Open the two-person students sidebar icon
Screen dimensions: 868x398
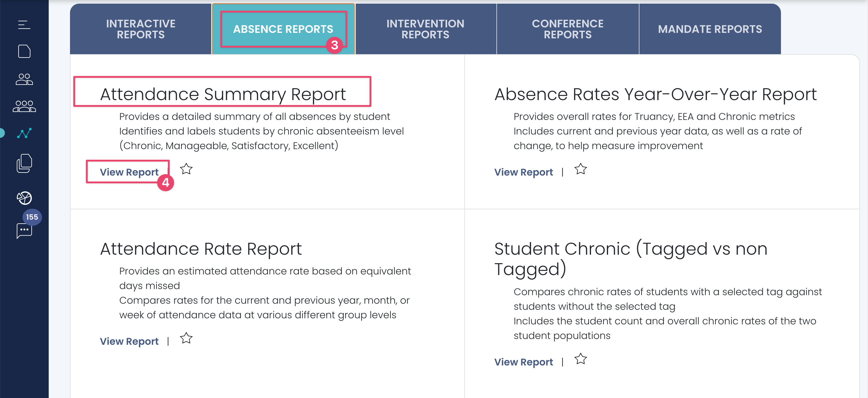[24, 79]
